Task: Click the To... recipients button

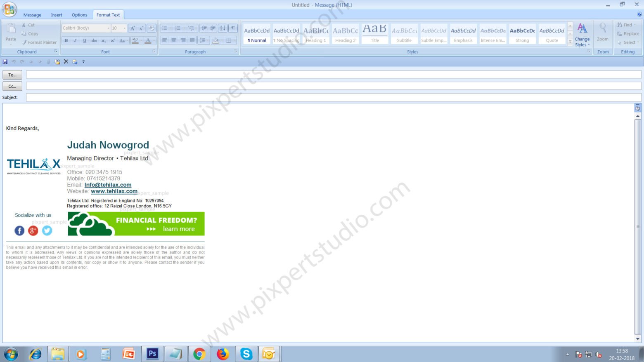Action: point(12,75)
